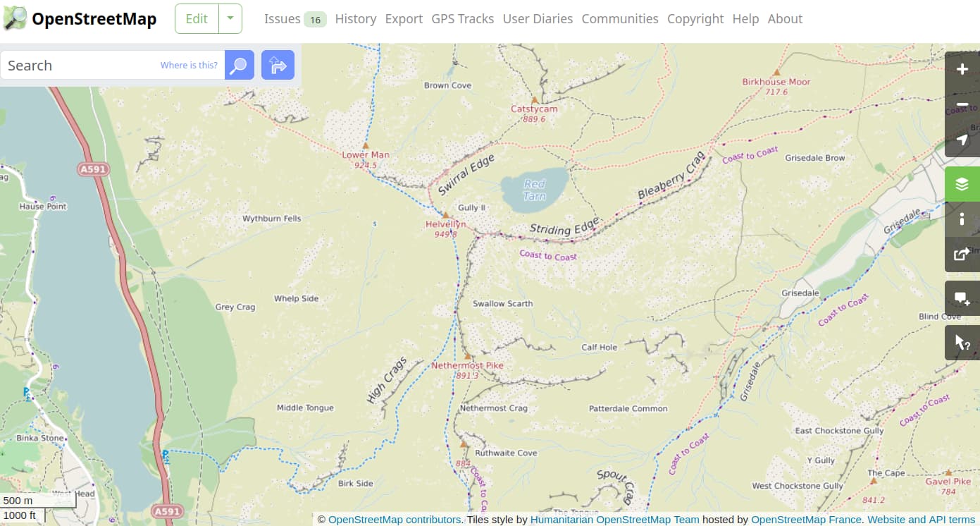Click the Gavel Pike peak marker

(x=949, y=472)
